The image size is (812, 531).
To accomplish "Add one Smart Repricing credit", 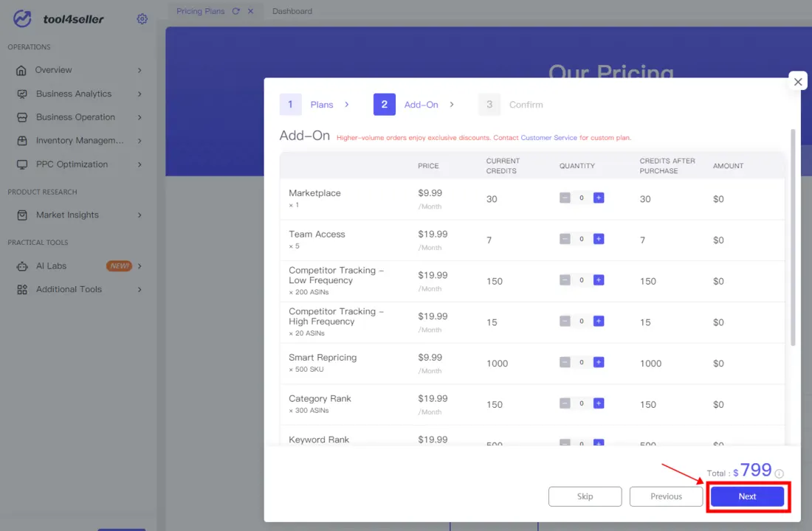I will (598, 362).
